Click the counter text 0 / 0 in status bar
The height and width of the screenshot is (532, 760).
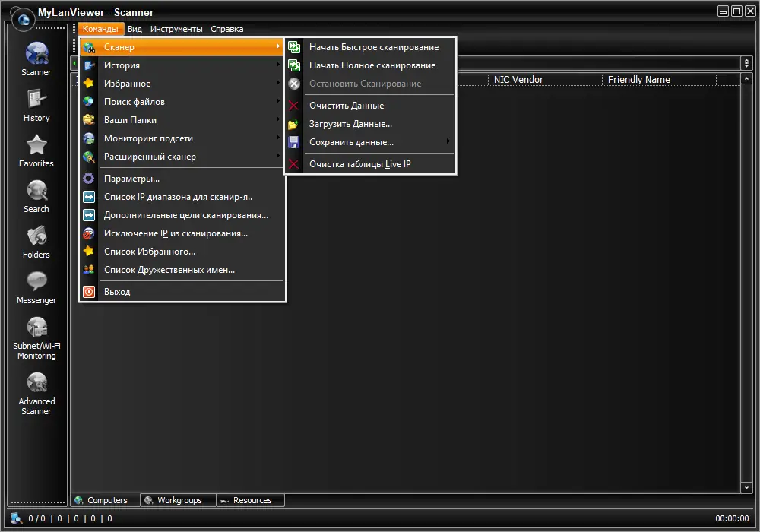click(x=36, y=518)
